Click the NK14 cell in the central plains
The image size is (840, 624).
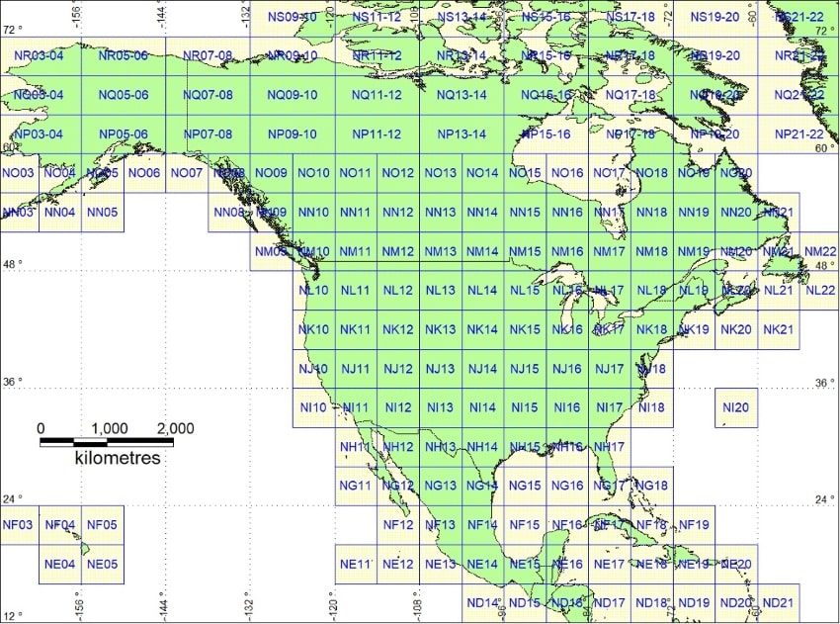tap(481, 330)
